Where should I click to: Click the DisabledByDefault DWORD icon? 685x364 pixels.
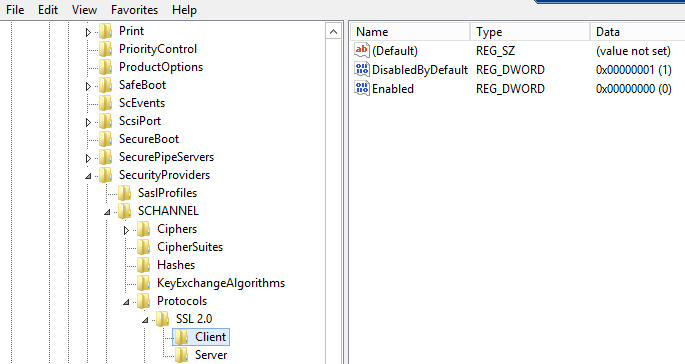click(x=362, y=69)
